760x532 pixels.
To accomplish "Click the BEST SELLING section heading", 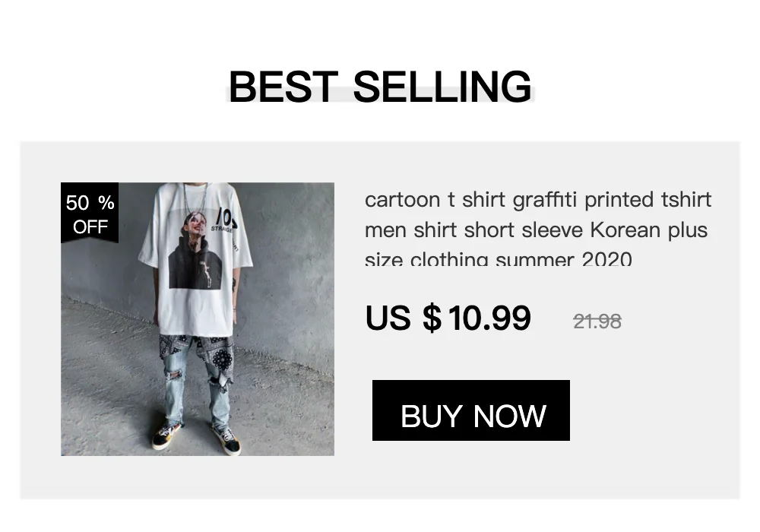I will [x=380, y=86].
